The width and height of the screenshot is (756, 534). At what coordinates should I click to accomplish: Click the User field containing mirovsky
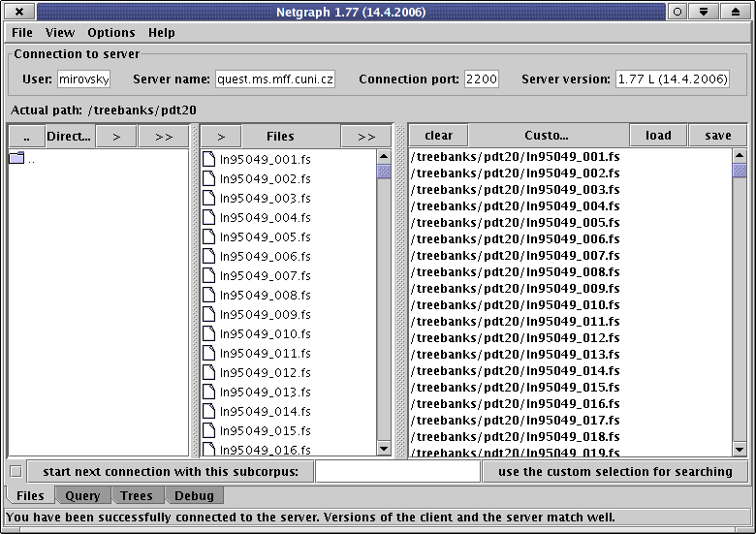pos(84,79)
